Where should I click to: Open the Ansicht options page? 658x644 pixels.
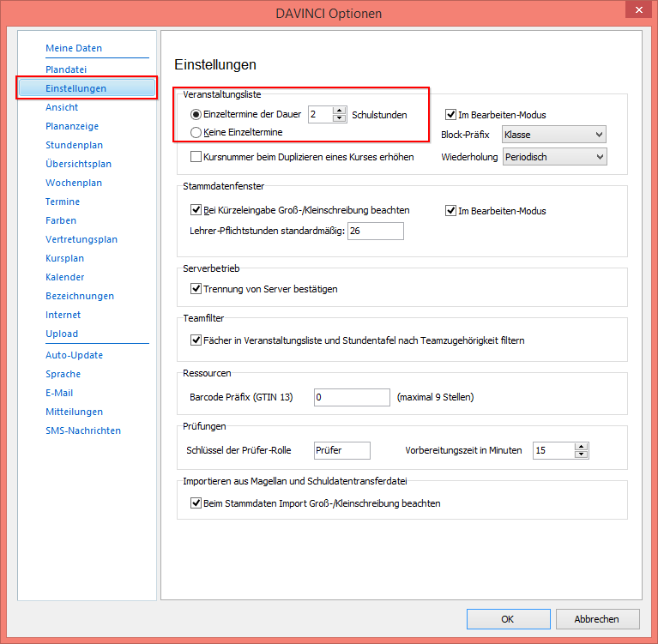point(62,107)
